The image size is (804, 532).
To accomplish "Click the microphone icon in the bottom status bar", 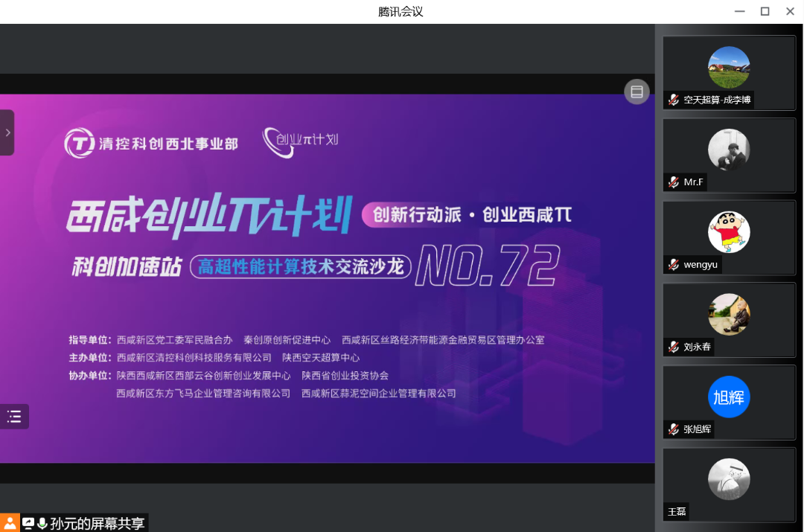I will [41, 522].
